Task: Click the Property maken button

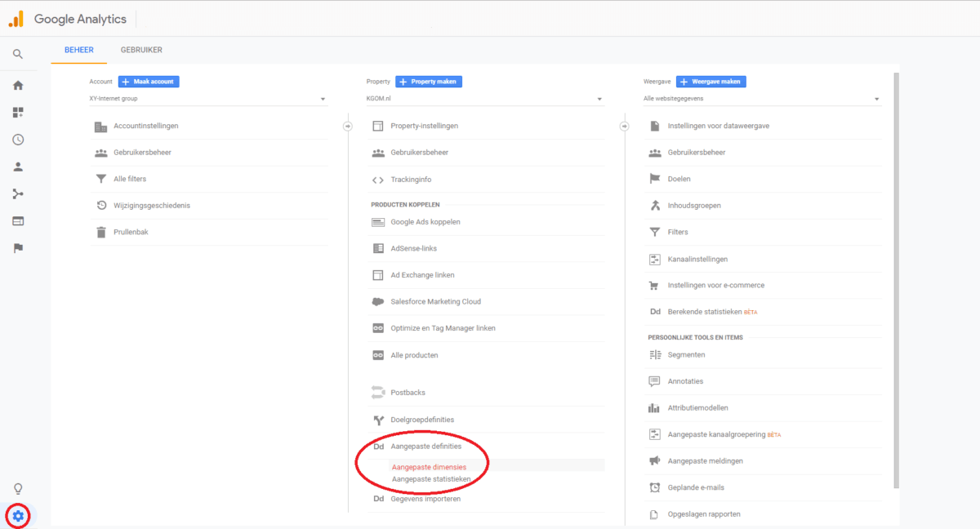Action: pos(429,82)
